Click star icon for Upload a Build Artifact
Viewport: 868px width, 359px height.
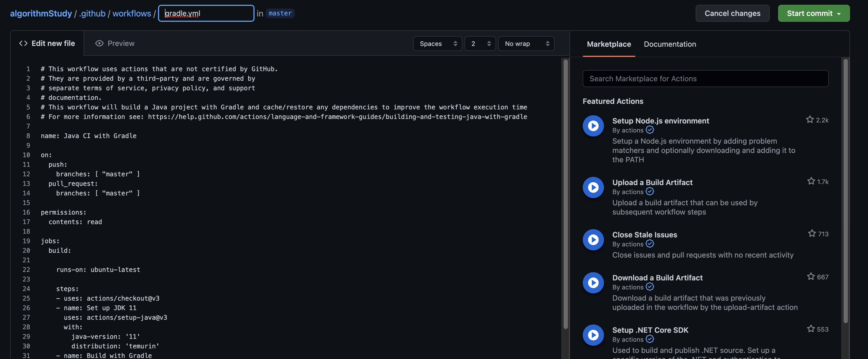(x=811, y=181)
